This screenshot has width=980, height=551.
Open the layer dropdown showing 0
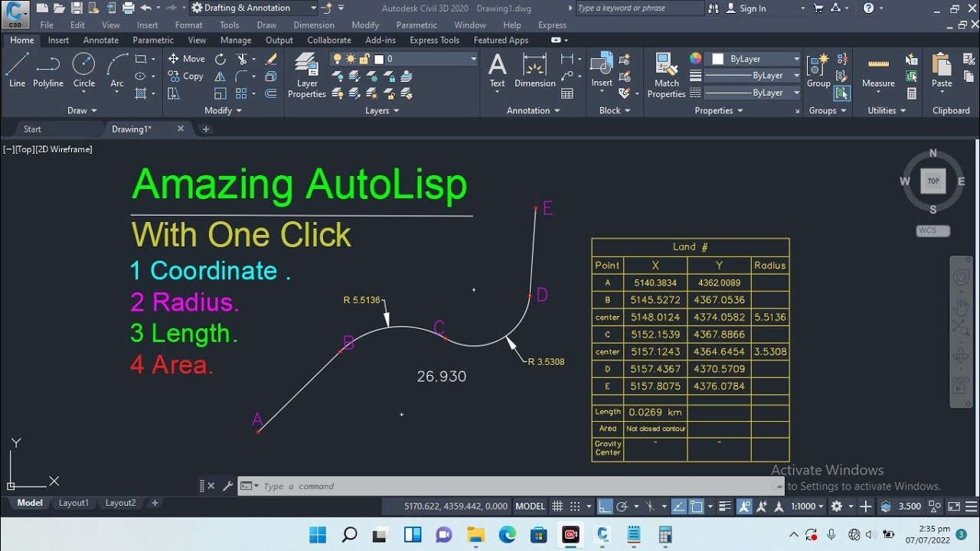tap(404, 59)
